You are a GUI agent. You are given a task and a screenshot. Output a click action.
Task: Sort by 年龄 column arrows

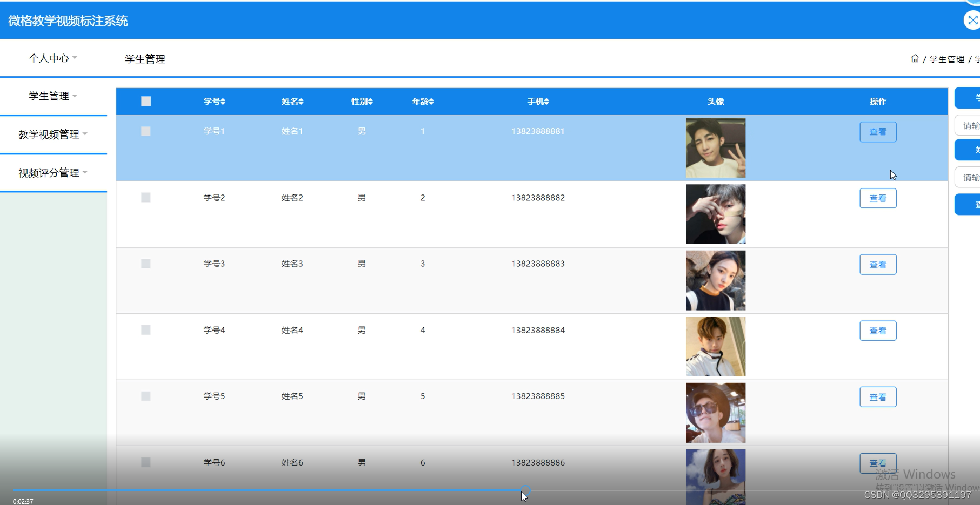pyautogui.click(x=431, y=102)
